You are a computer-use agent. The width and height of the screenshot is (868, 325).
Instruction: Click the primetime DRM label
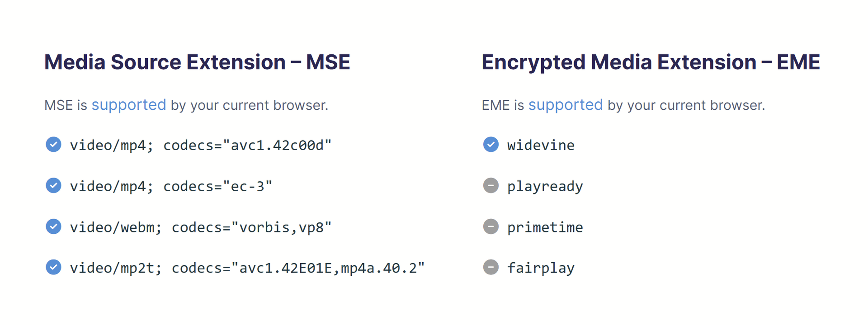(545, 227)
